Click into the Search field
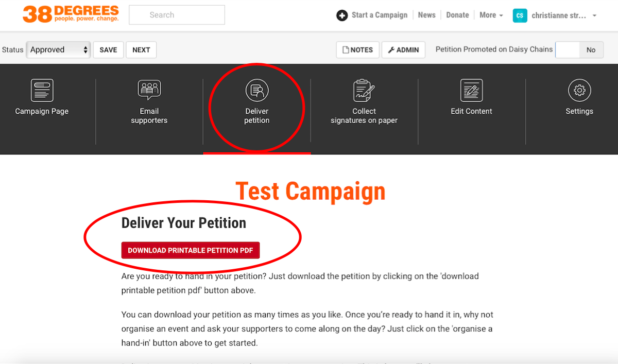The width and height of the screenshot is (618, 364). [x=177, y=15]
